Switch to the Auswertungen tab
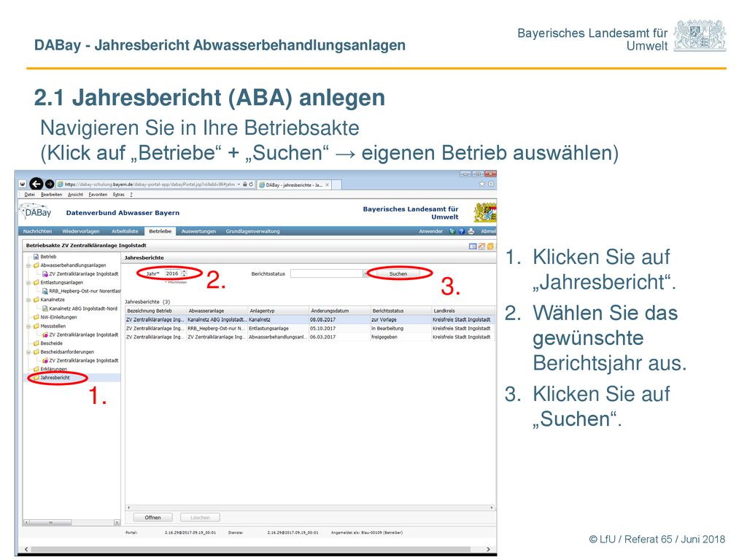The height and width of the screenshot is (560, 747). [x=198, y=231]
